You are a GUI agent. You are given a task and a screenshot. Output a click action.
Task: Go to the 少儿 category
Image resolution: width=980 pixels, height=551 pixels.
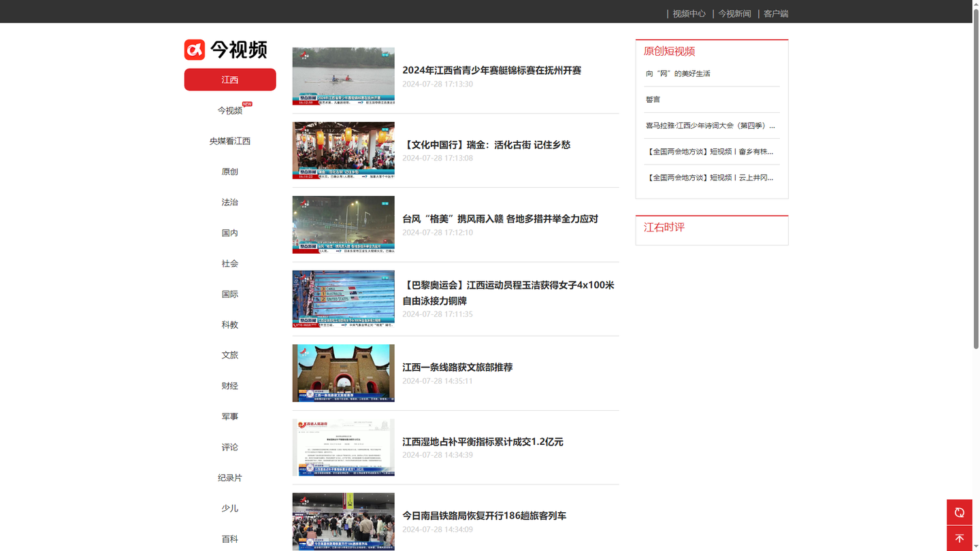coord(230,508)
